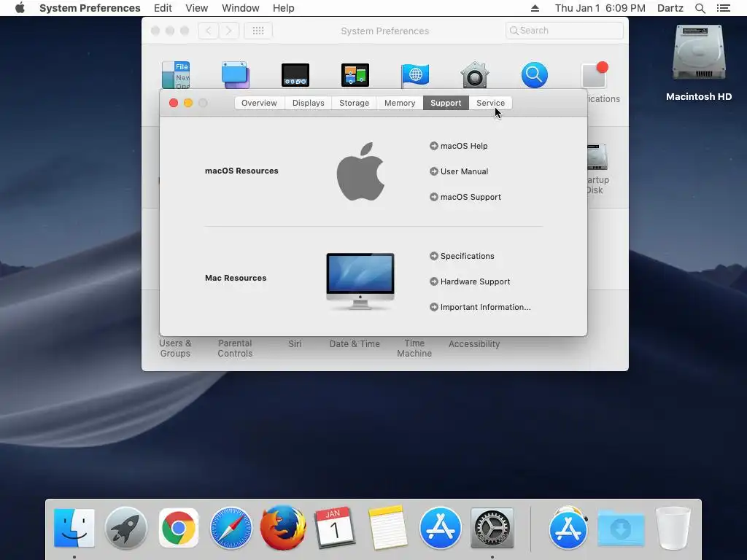Screen dimensions: 747x560
Task: Click the forward arrow in System Preferences
Action: click(x=228, y=31)
